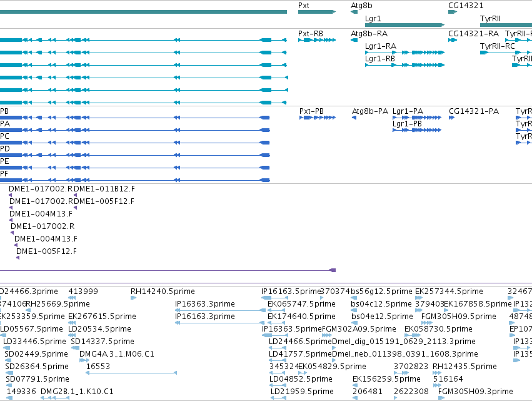The width and height of the screenshot is (532, 401).
Task: Select the IP16363.3prime label
Action: pos(205,304)
